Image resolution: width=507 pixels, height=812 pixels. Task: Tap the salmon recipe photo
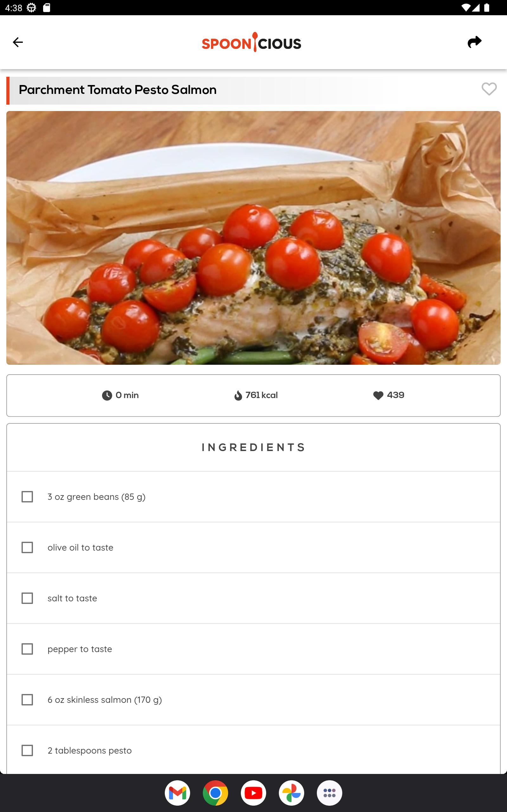click(x=253, y=238)
